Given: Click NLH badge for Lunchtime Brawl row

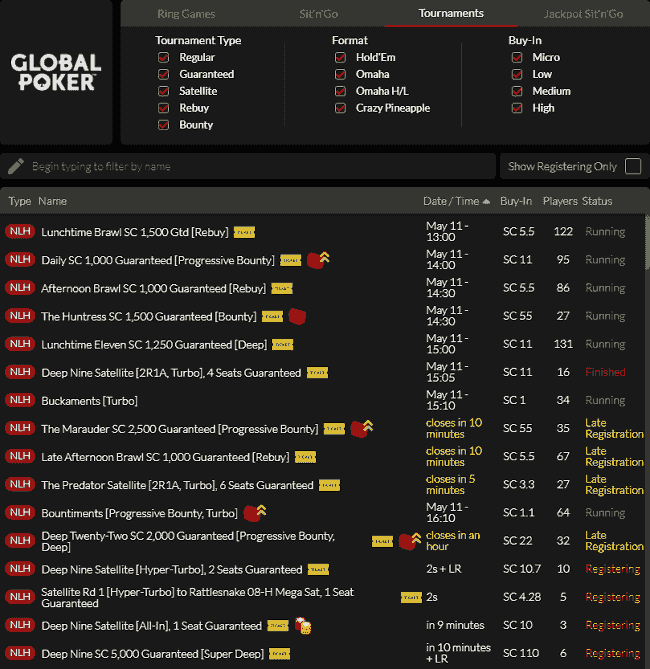Looking at the screenshot, I should point(20,232).
